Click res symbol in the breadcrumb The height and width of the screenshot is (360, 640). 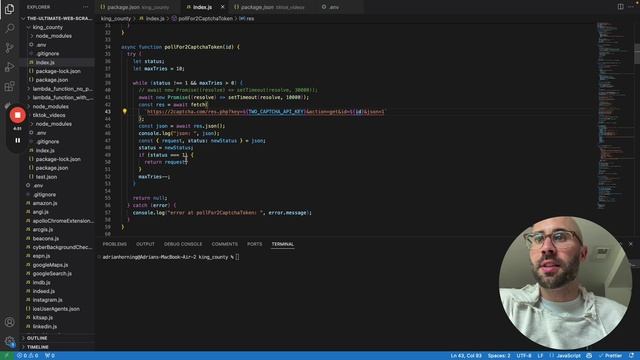[x=250, y=19]
